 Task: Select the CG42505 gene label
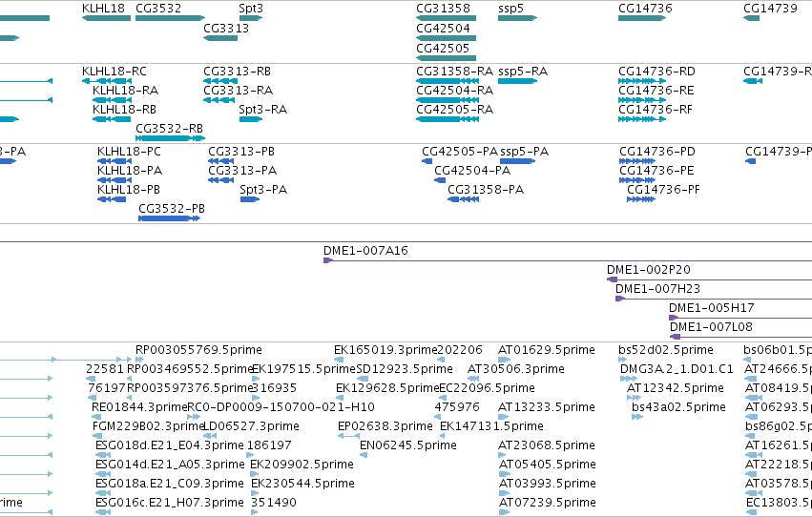coord(444,49)
